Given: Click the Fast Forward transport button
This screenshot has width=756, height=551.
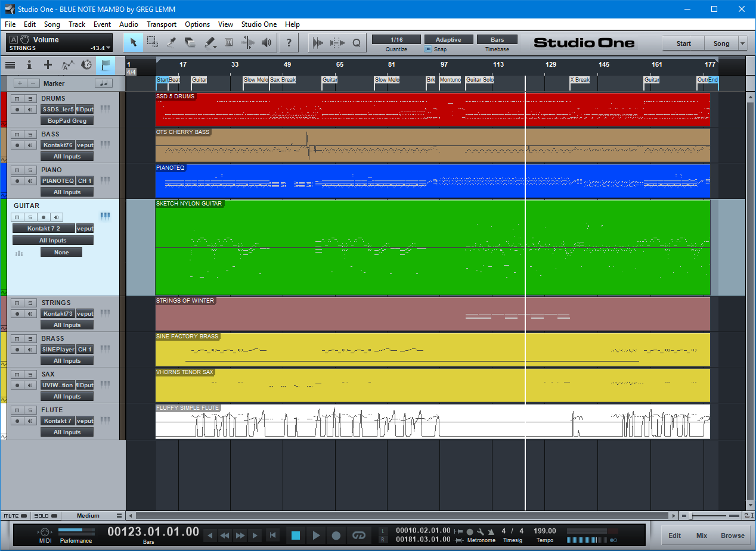Looking at the screenshot, I should tap(240, 536).
